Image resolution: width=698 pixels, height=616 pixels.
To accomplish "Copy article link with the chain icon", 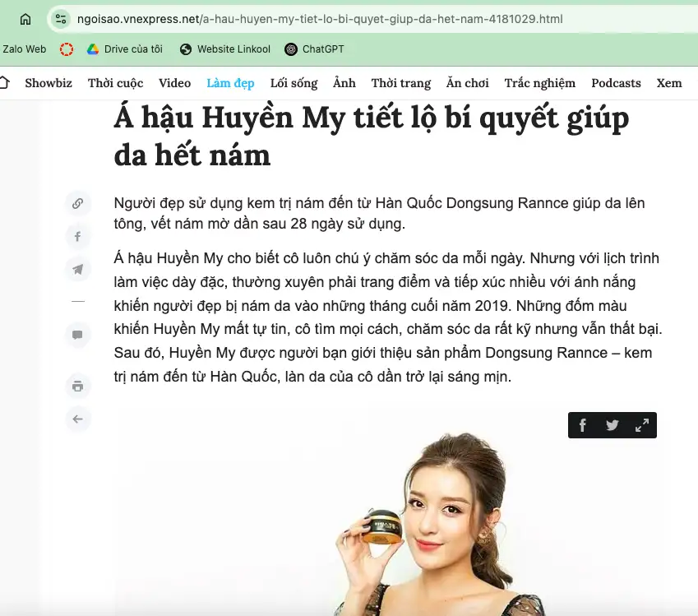I will pos(77,203).
